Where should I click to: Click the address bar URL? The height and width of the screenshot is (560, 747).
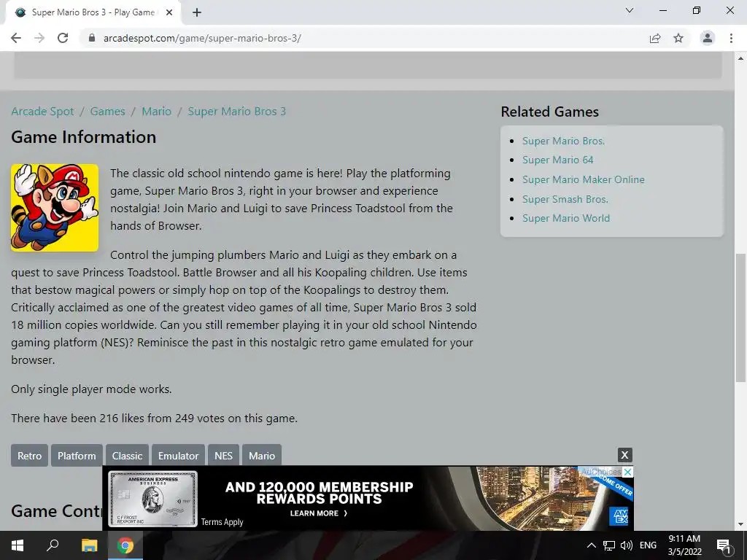tap(202, 38)
